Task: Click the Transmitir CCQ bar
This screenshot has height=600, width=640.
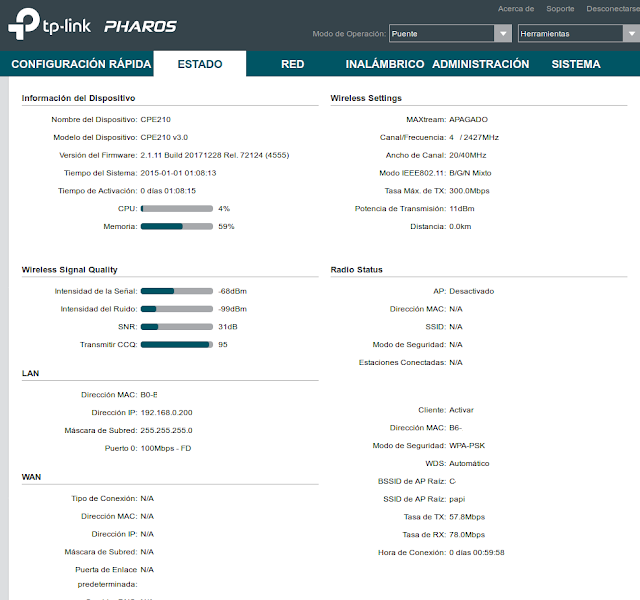Action: pos(177,344)
